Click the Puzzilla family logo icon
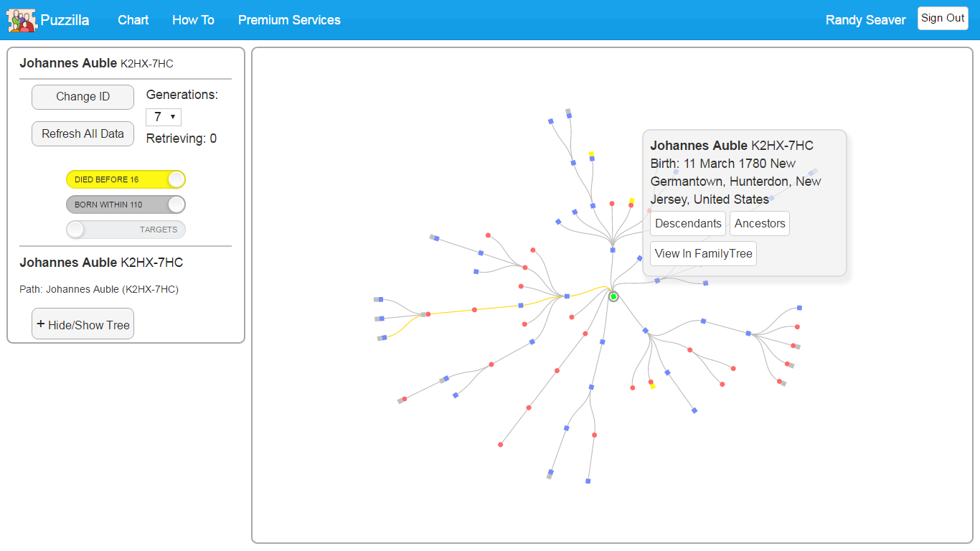The height and width of the screenshot is (551, 980). 20,19
